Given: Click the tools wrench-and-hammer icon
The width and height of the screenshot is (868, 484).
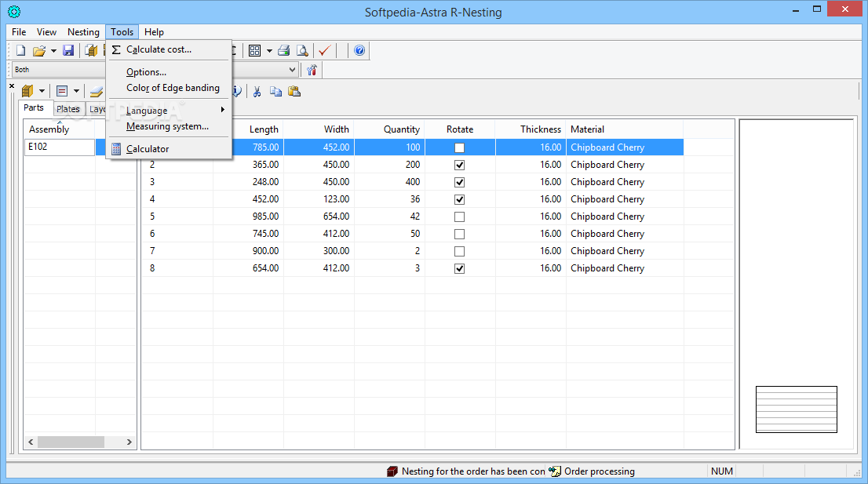Looking at the screenshot, I should coord(312,70).
